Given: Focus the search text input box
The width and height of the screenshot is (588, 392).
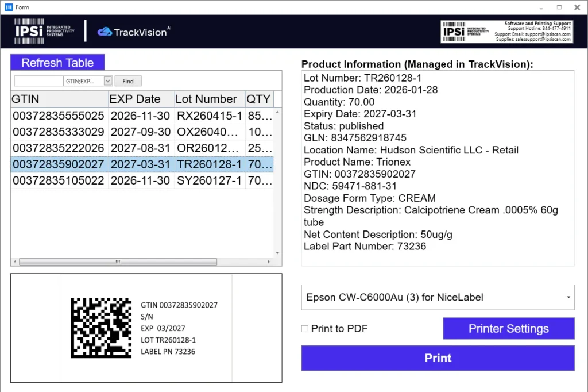Looking at the screenshot, I should (38, 81).
